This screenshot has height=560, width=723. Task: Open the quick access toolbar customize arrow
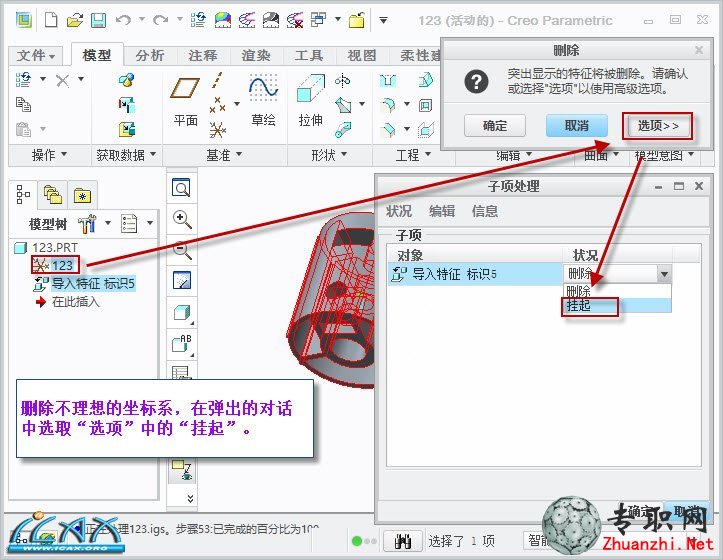[383, 20]
